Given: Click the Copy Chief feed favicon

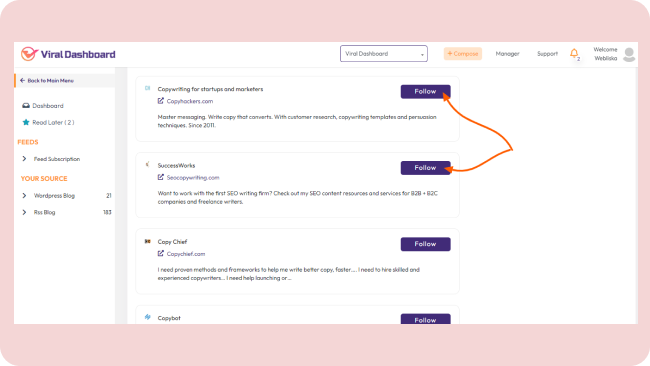Looking at the screenshot, I should point(147,241).
